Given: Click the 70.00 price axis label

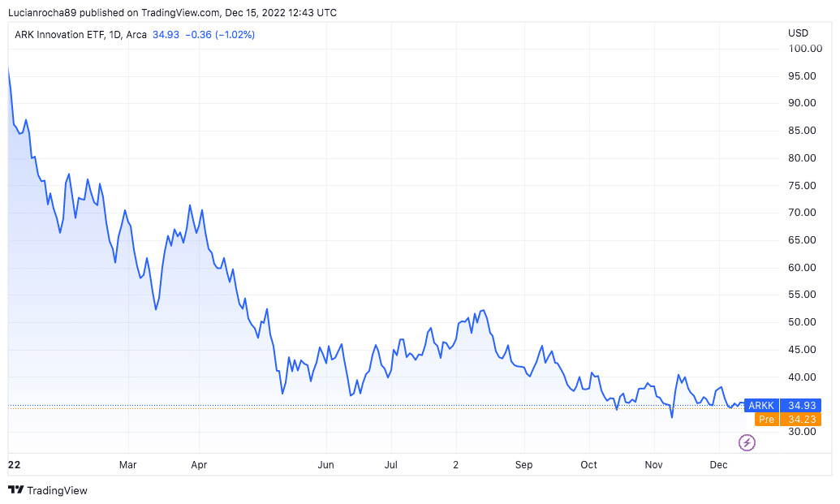Looking at the screenshot, I should 802,213.
